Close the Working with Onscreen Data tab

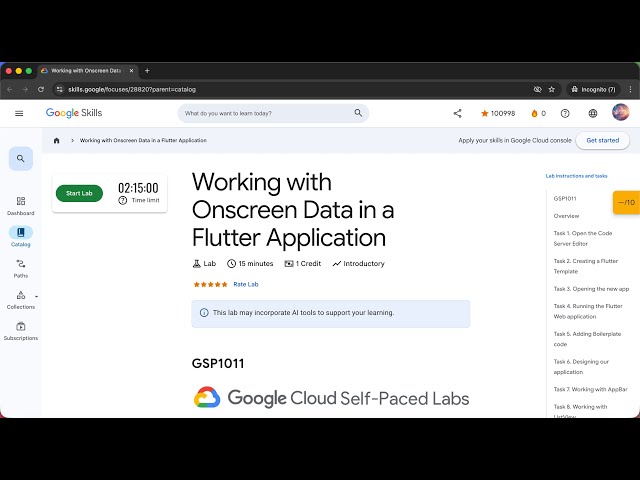point(131,71)
